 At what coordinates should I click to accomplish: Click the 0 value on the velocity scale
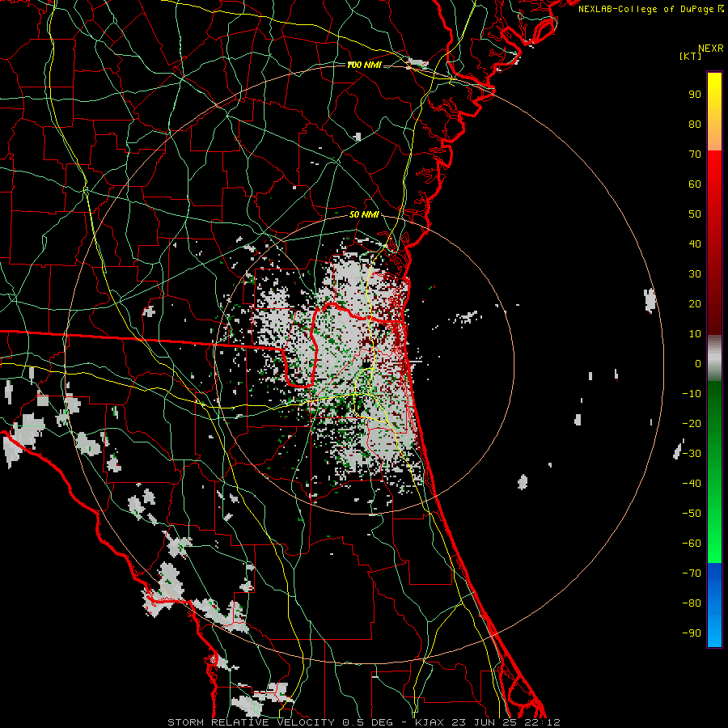(698, 364)
